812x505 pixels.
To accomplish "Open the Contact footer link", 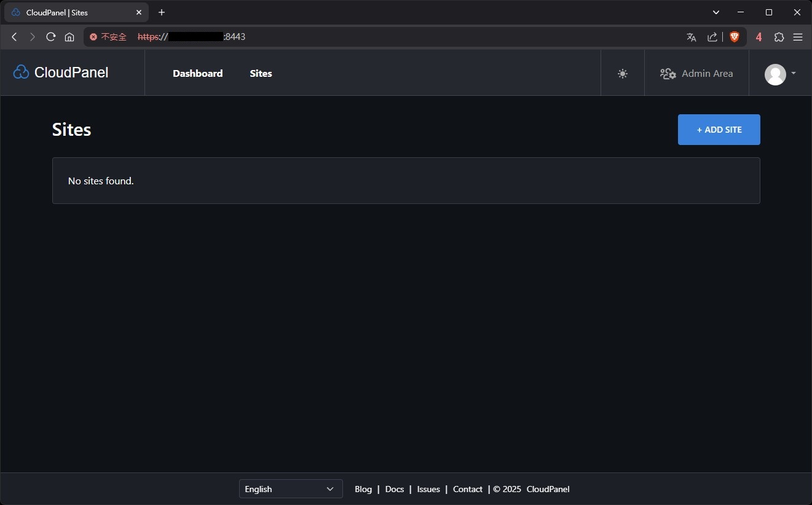I will 468,489.
